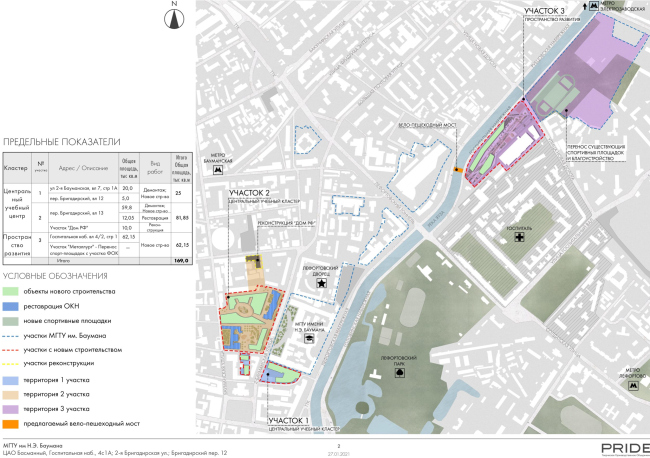Click the Лефортово metro station icon

(x=630, y=385)
